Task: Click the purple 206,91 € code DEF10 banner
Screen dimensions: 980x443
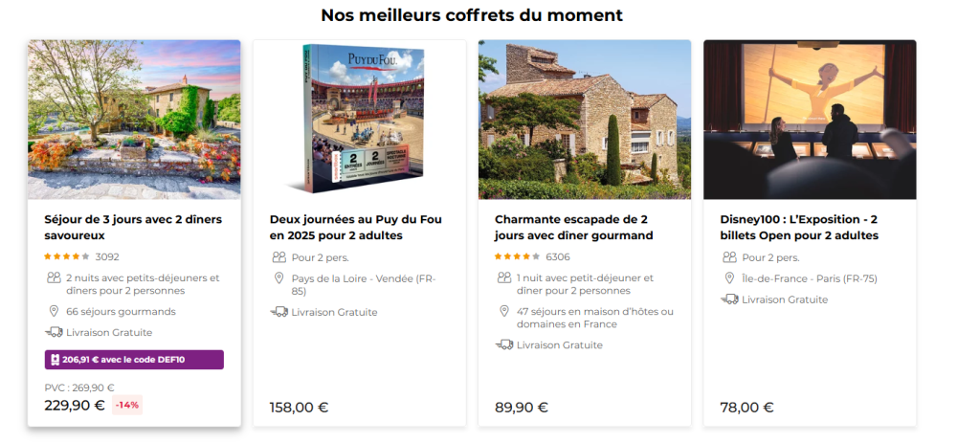Action: click(x=134, y=359)
